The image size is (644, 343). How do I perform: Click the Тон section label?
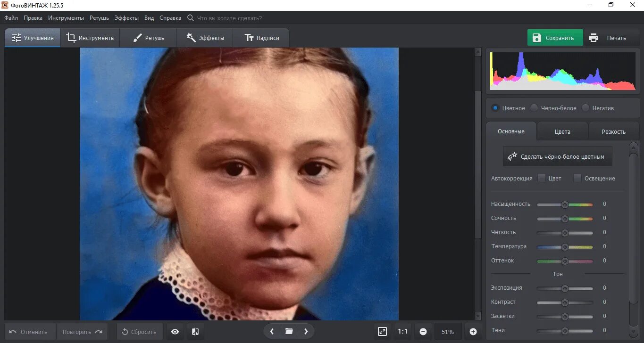(x=558, y=274)
